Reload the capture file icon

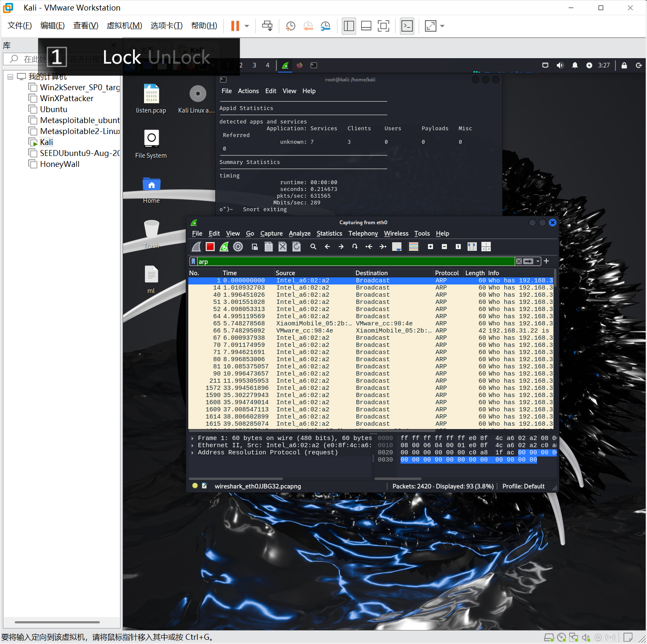[x=297, y=247]
